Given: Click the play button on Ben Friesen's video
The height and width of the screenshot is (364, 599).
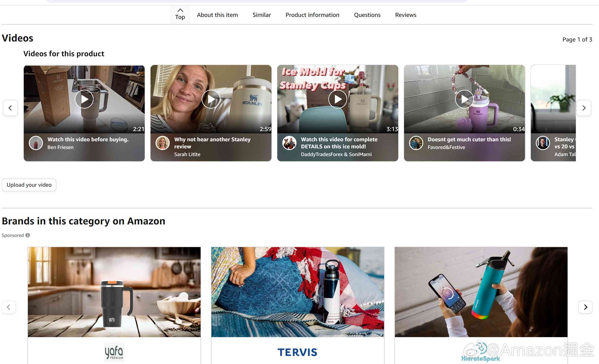Looking at the screenshot, I should click(84, 99).
